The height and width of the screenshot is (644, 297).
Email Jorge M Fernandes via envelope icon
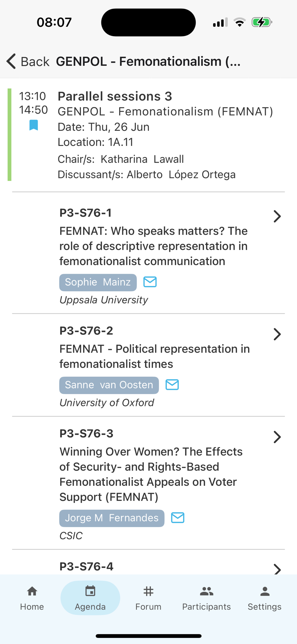click(177, 517)
